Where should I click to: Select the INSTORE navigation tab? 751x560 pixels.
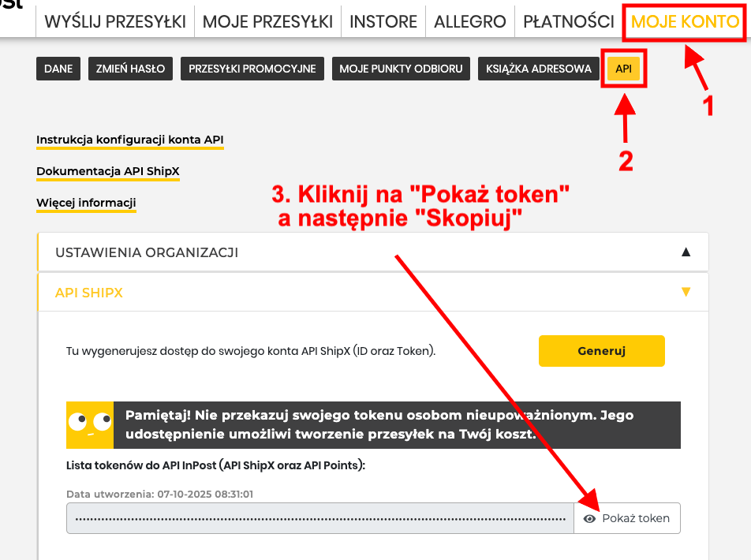[x=383, y=21]
